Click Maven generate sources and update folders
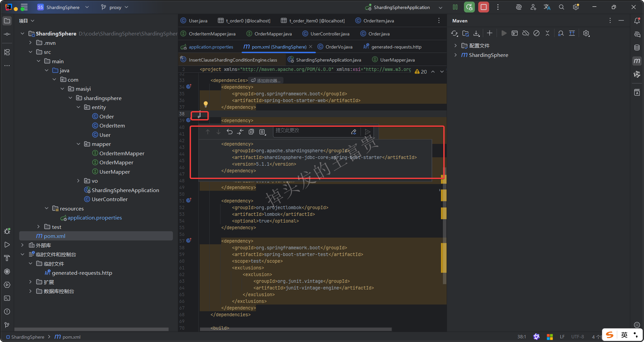Screen dimensions: 644x342 pyautogui.click(x=465, y=33)
